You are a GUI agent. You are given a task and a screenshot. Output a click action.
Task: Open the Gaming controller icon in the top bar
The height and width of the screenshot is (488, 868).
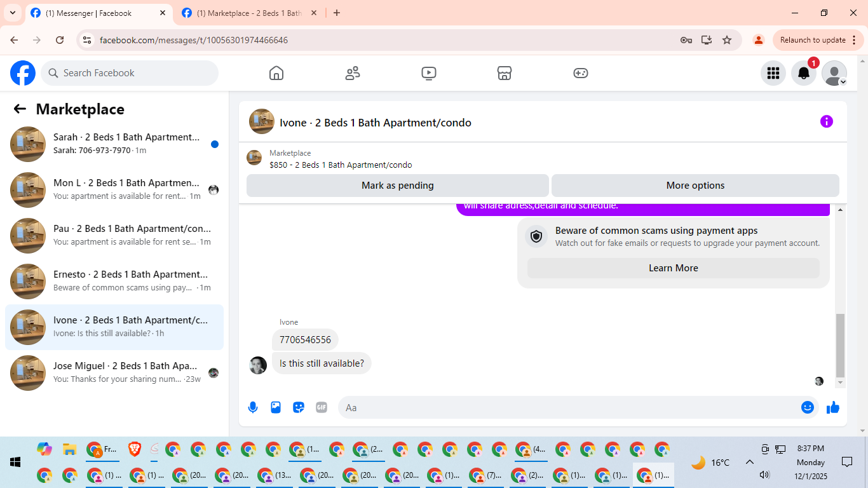(x=581, y=73)
